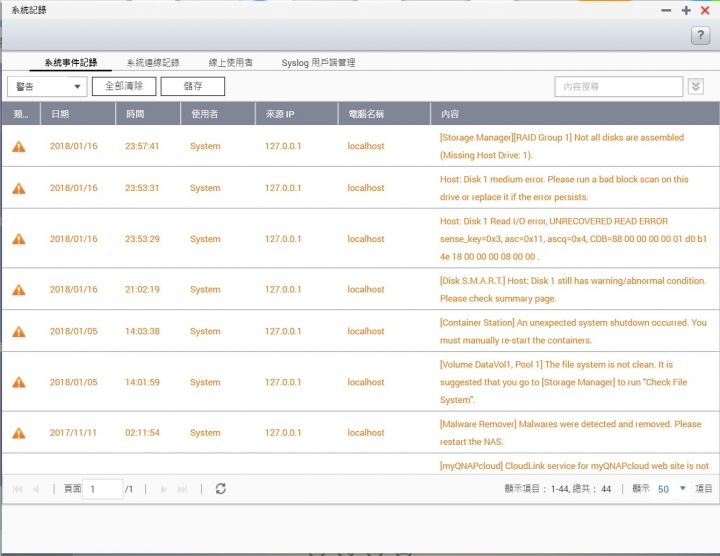This screenshot has width=720, height=556.
Task: Click warning icon of 23:53:29 entry
Action: click(18, 239)
